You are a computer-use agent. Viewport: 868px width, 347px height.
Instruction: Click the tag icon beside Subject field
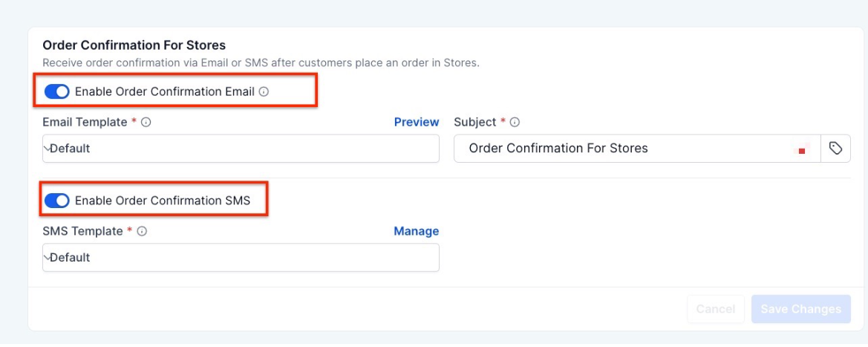click(x=835, y=149)
